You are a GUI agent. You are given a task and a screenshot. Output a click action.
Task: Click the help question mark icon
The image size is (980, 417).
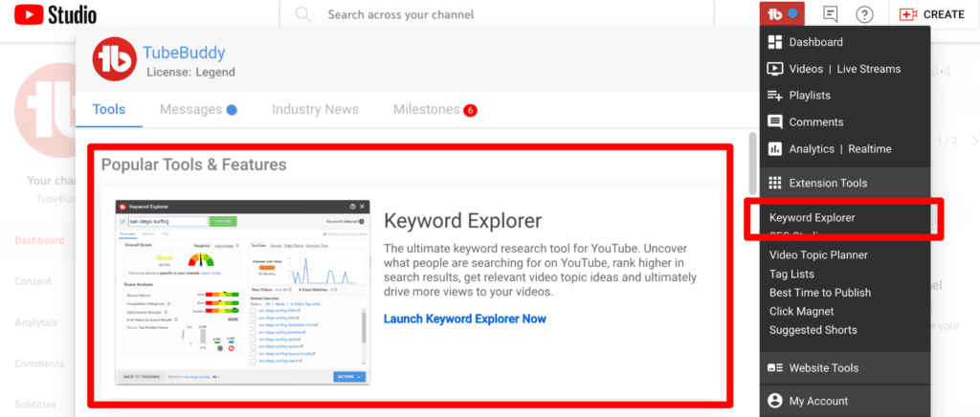864,14
